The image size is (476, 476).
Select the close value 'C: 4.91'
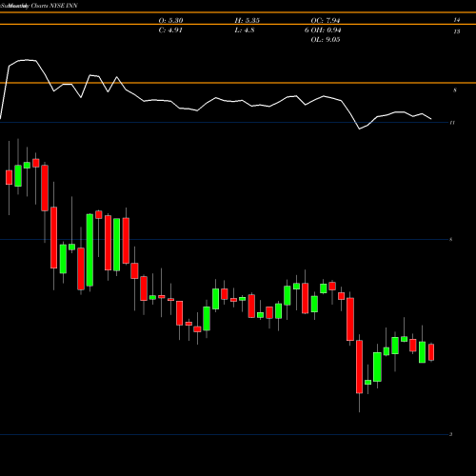pos(170,30)
